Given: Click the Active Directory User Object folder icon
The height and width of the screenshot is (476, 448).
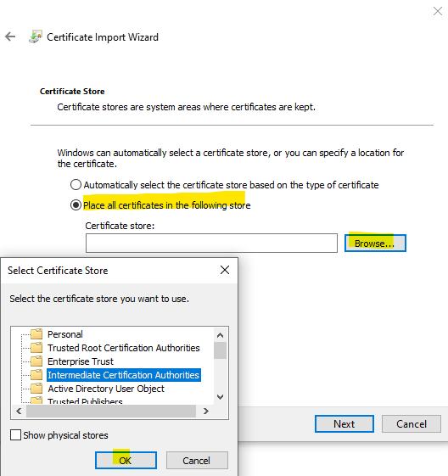Looking at the screenshot, I should [x=36, y=389].
